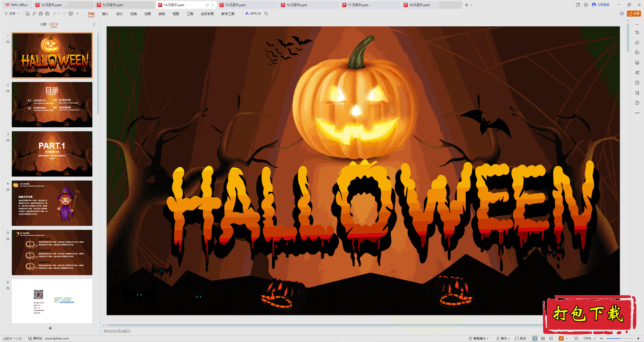Click the fit-to-window icon in status bar
The image size is (644, 342).
576,338
